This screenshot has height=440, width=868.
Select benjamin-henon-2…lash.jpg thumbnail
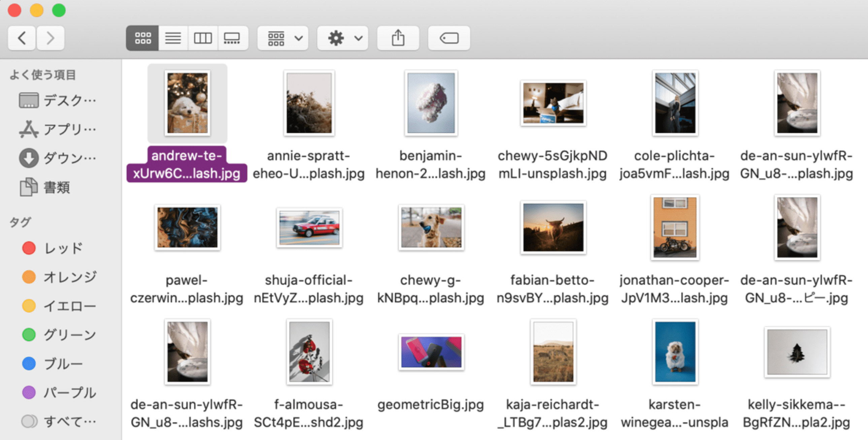[431, 103]
